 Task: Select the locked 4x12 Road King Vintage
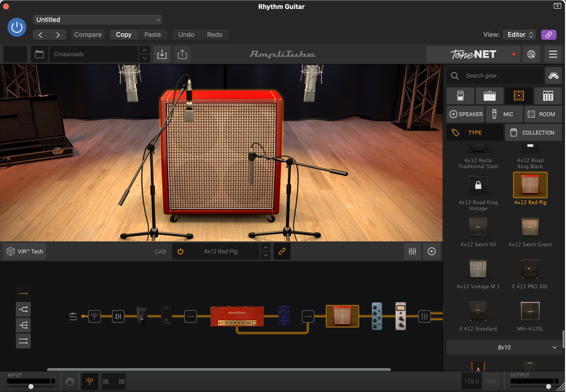(x=478, y=185)
